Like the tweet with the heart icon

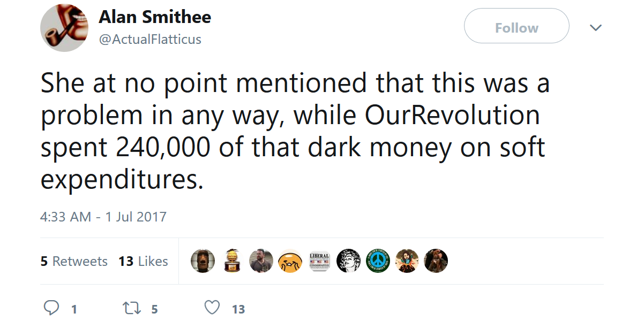click(213, 308)
